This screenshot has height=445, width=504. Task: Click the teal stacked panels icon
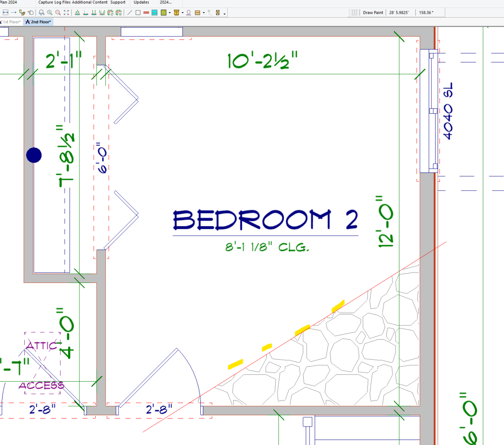[155, 13]
